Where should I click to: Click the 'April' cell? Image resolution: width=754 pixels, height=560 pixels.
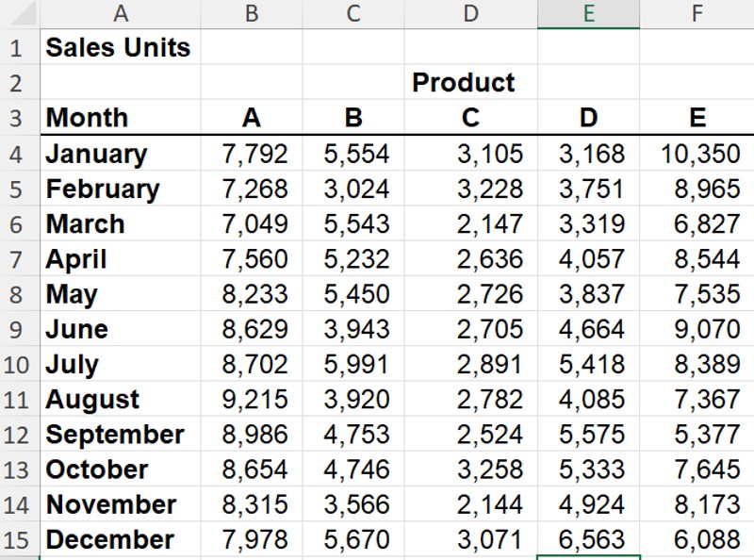121,258
